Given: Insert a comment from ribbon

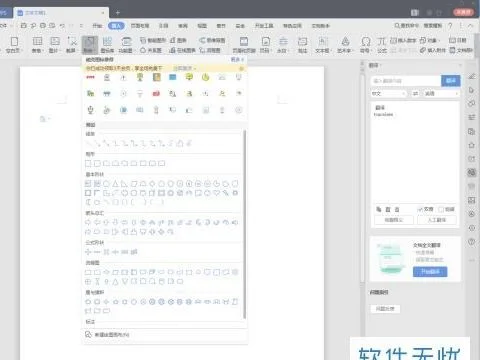Looking at the screenshot, I should pyautogui.click(x=302, y=45).
